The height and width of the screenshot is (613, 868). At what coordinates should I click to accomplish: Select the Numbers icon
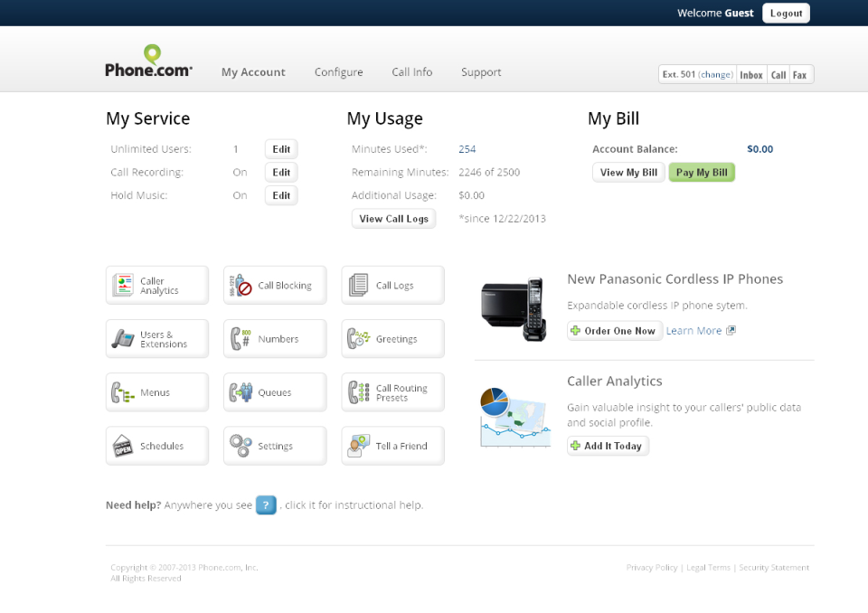coord(274,338)
